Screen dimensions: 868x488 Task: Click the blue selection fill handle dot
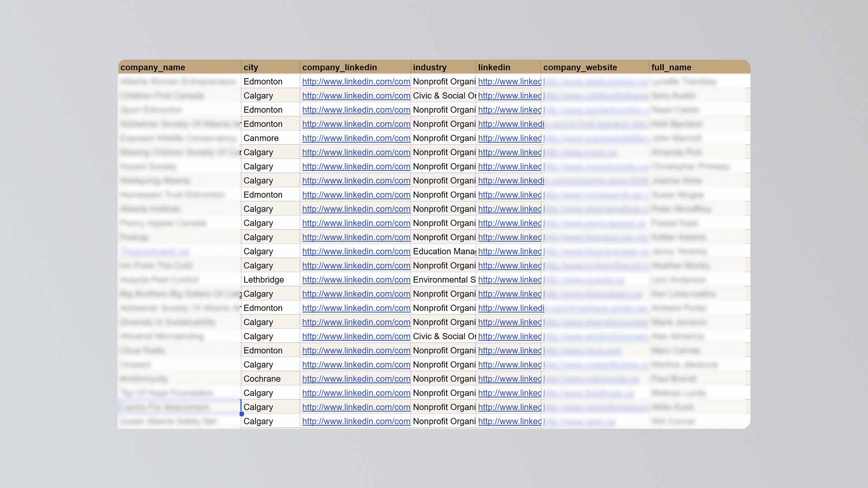pyautogui.click(x=242, y=414)
